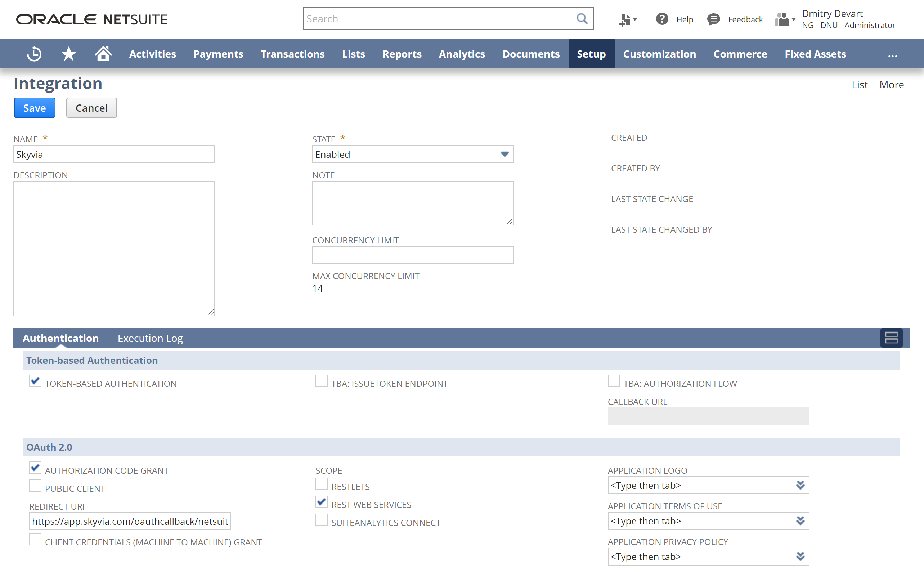
Task: Click the Redirect URI field
Action: click(130, 521)
